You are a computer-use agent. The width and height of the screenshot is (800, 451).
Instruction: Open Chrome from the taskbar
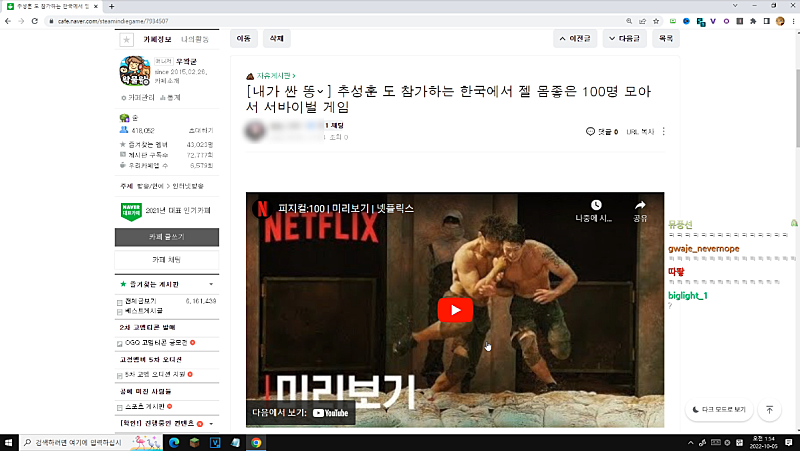point(256,442)
